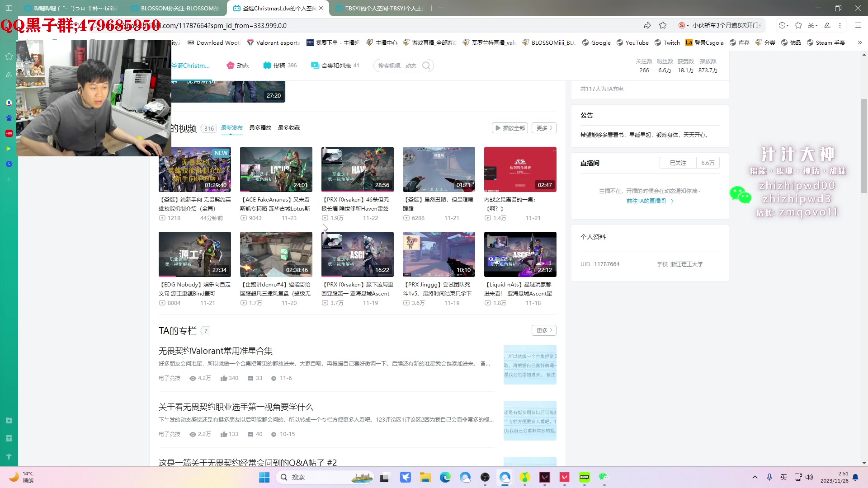Viewport: 868px width, 488px height.
Task: Open the 动态 tab icon
Action: pos(231,66)
